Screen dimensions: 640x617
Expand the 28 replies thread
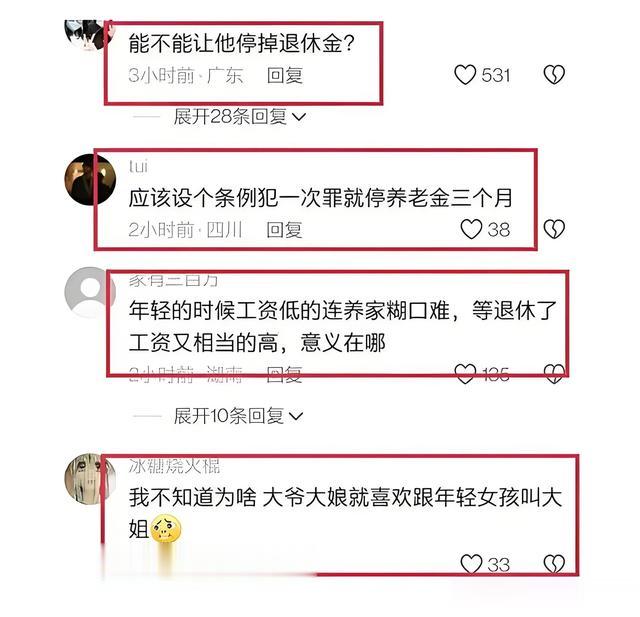[x=239, y=117]
